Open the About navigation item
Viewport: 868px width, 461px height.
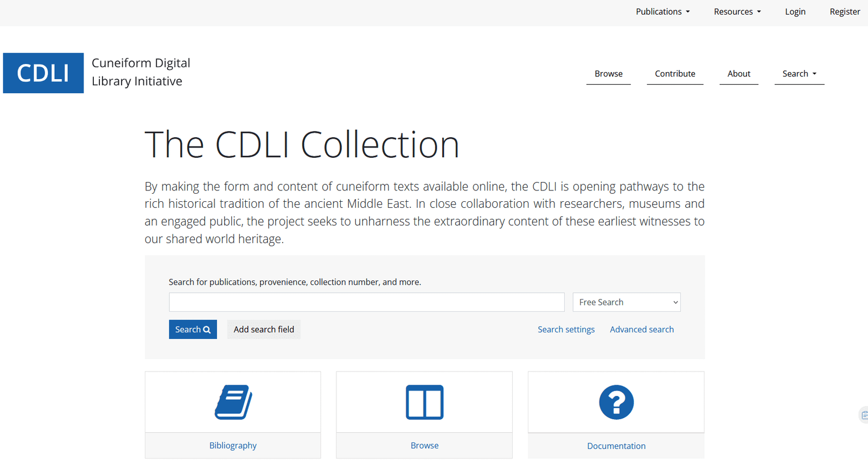(739, 74)
